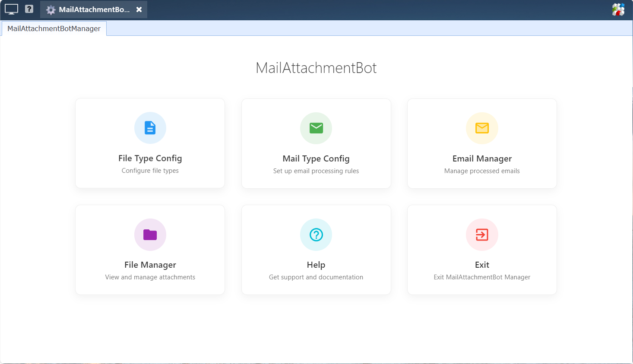
Task: Click the Exit card title
Action: (x=482, y=265)
